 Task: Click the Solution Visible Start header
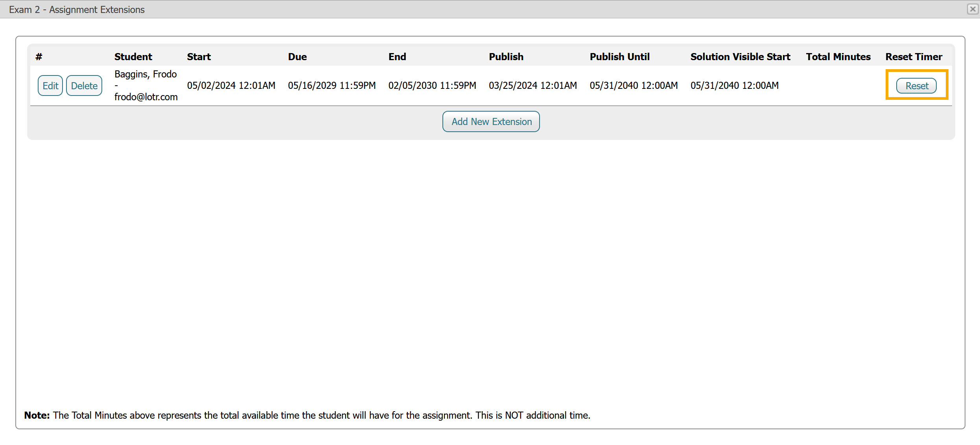point(740,57)
